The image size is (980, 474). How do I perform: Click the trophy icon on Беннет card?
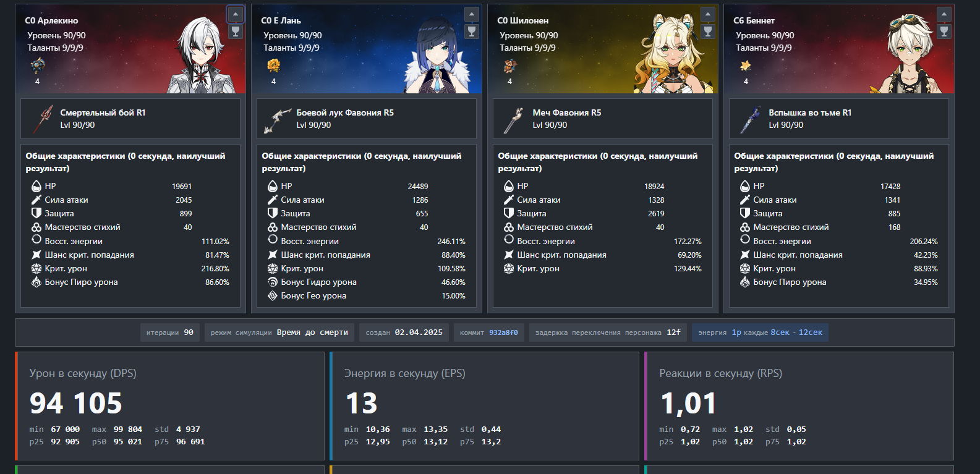pos(944,31)
